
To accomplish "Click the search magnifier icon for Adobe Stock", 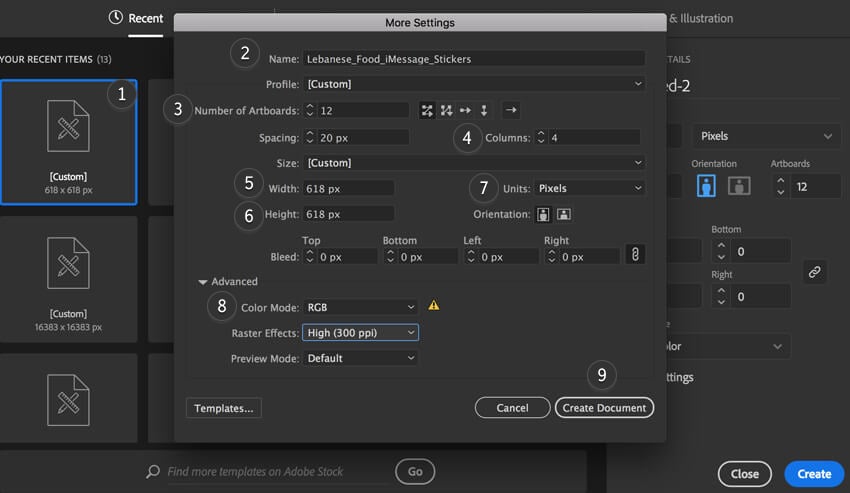I will (x=153, y=471).
